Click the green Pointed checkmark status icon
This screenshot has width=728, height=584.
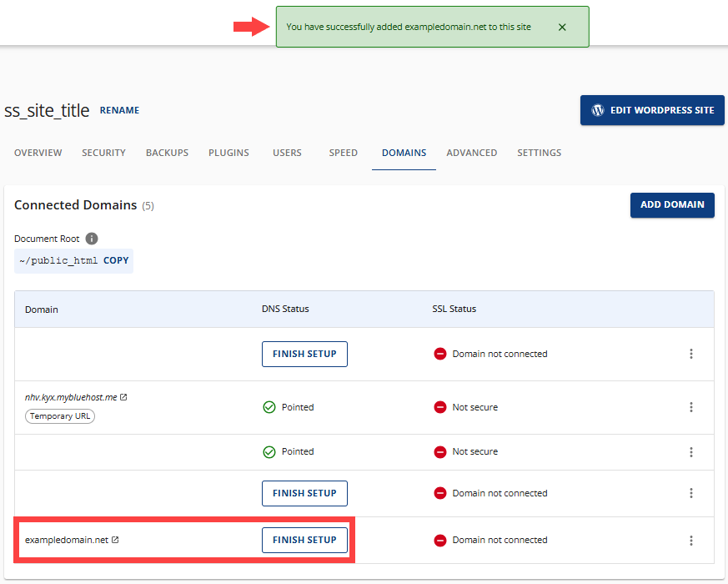269,407
